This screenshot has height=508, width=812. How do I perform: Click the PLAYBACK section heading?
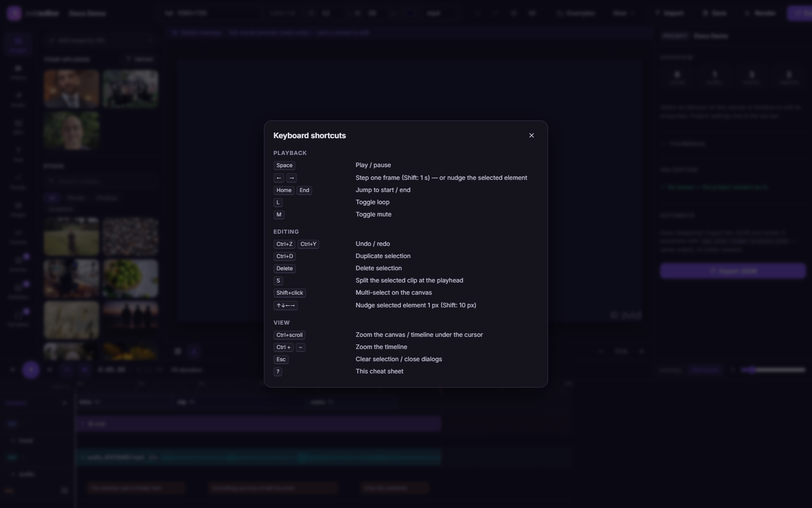[290, 153]
